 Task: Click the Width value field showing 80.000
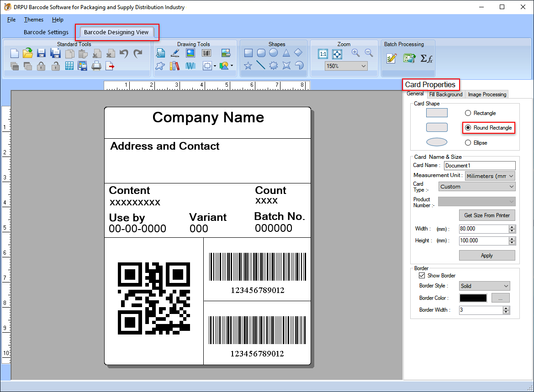[x=484, y=229]
